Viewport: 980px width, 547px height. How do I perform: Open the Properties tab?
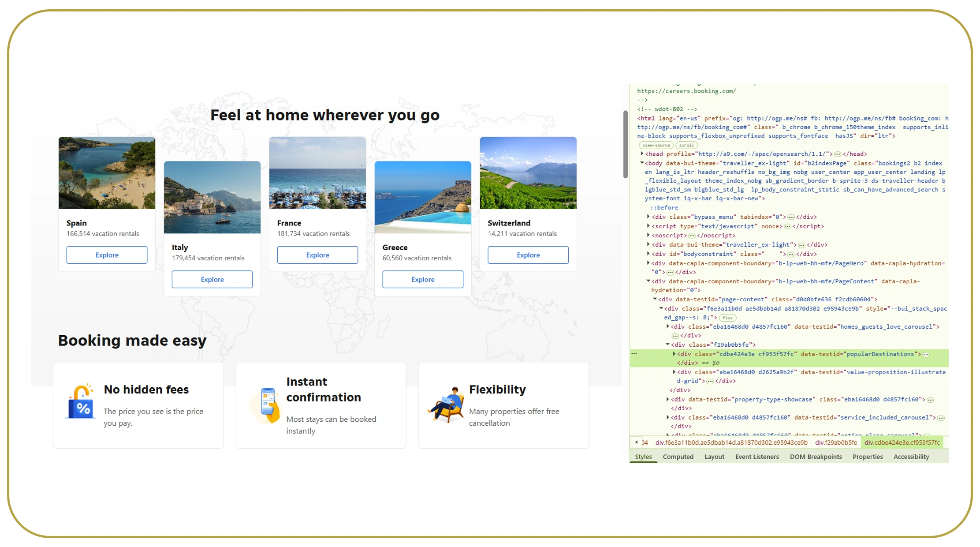pyautogui.click(x=868, y=457)
